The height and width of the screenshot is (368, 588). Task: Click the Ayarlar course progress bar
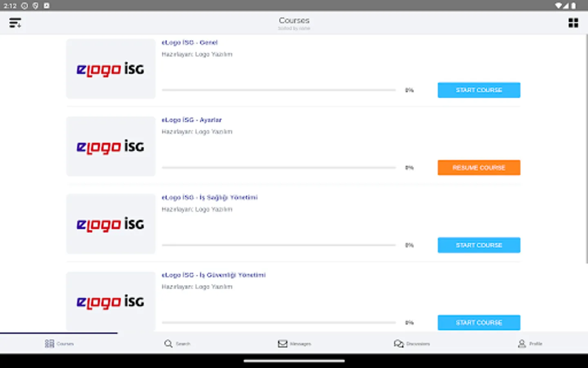(x=279, y=168)
